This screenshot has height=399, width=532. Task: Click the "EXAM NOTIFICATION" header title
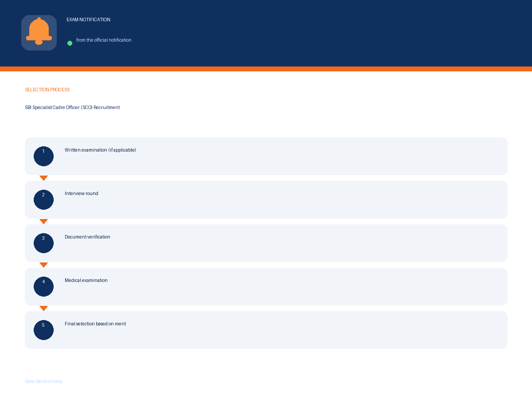point(88,20)
